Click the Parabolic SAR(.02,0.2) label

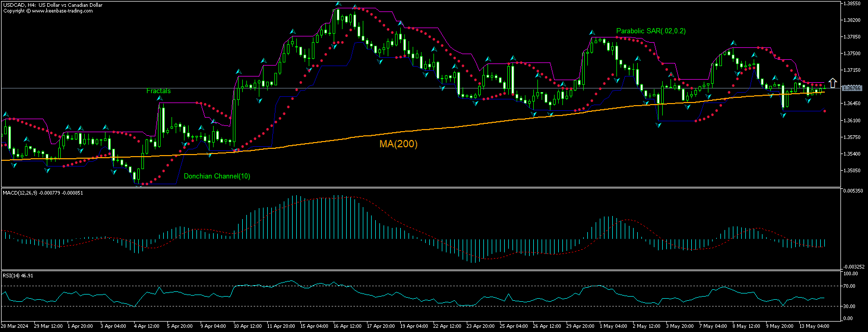[651, 31]
